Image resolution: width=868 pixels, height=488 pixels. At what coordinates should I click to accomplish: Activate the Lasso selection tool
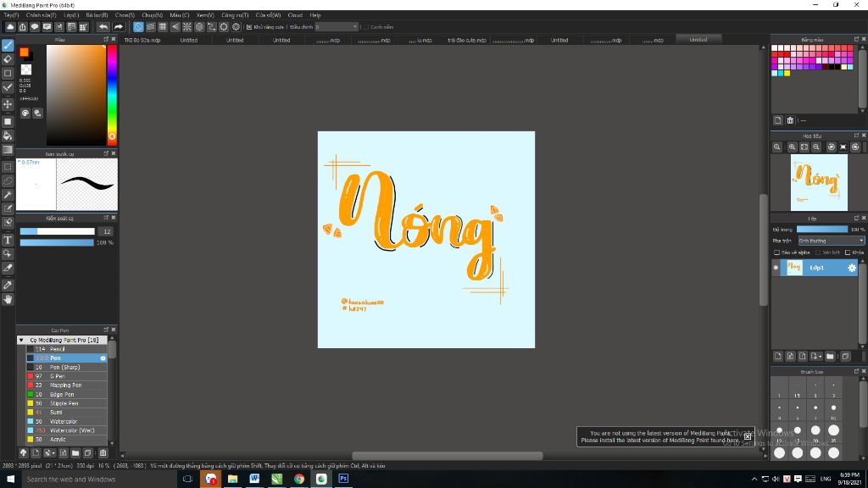coord(8,181)
